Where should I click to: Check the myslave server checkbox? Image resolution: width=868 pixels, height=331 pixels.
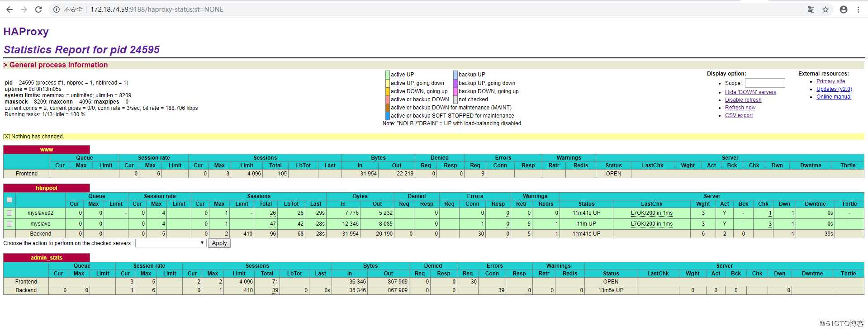coord(9,224)
